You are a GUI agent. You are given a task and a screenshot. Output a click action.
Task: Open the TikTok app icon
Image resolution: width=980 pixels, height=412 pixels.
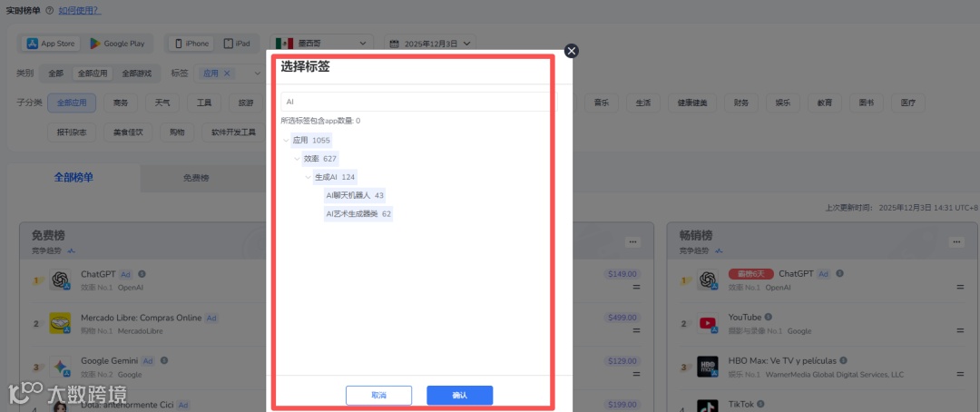708,406
